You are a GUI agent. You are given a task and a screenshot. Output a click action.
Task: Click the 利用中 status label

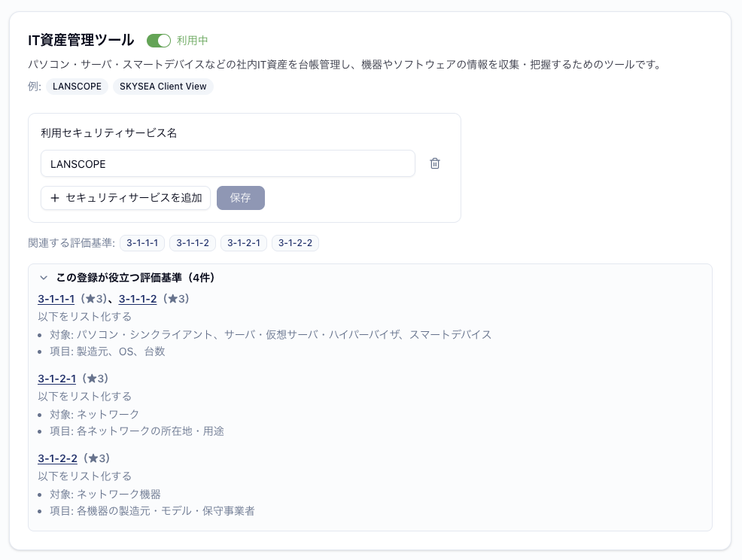click(x=192, y=41)
